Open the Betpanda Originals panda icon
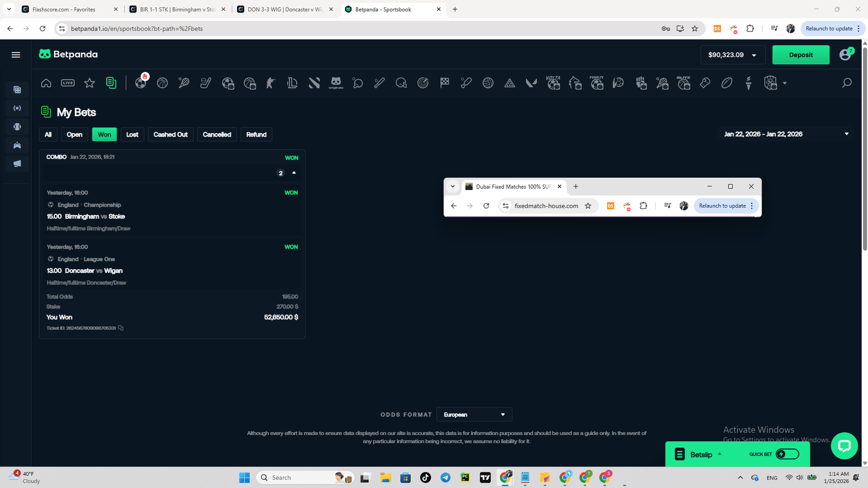 [x=336, y=83]
